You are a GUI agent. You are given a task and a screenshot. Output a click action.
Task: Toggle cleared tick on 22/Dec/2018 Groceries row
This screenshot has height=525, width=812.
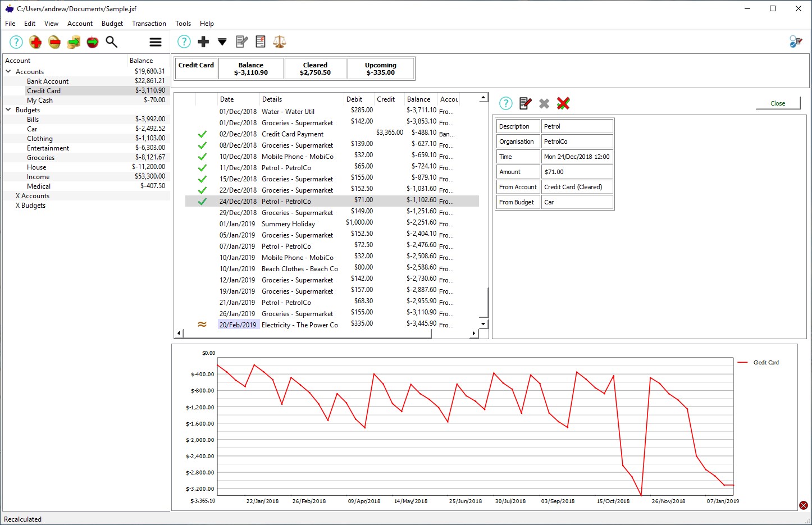click(x=202, y=190)
